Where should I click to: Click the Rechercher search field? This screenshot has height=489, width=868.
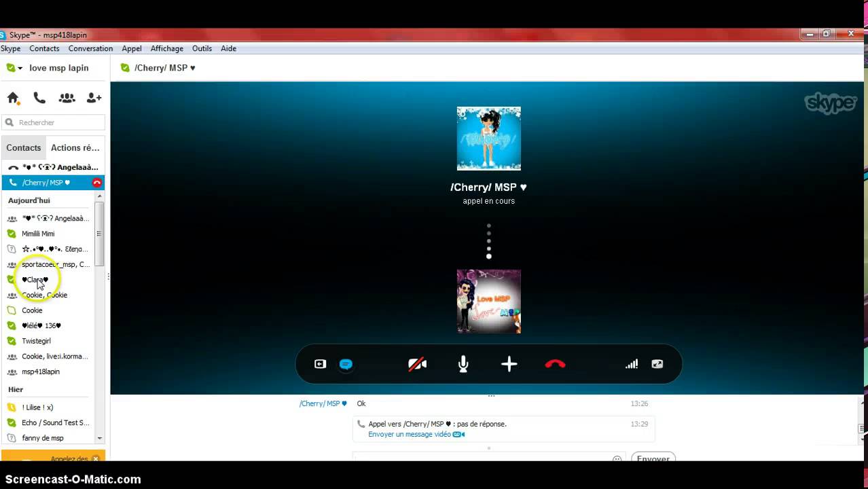(54, 122)
